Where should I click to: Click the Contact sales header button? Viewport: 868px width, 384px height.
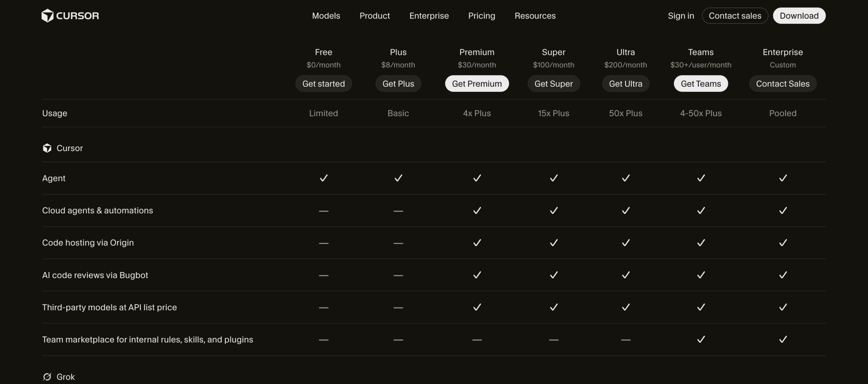pos(735,16)
